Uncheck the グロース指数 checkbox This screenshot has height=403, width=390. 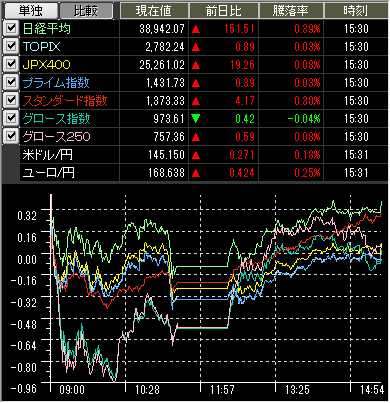coord(11,118)
